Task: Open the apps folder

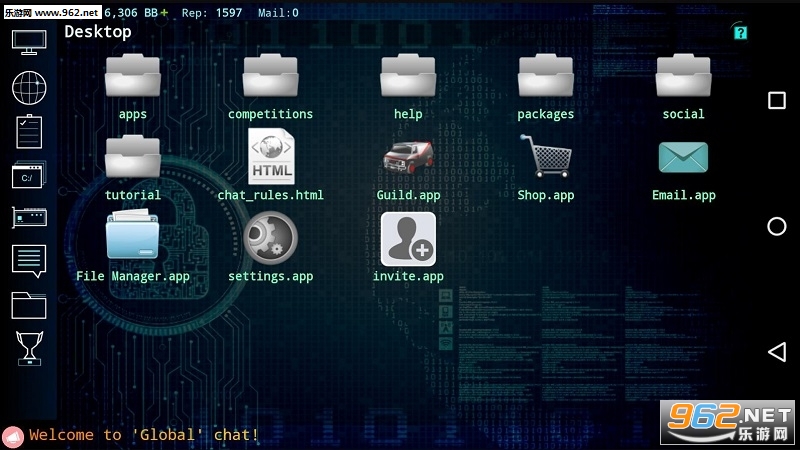Action: point(132,77)
